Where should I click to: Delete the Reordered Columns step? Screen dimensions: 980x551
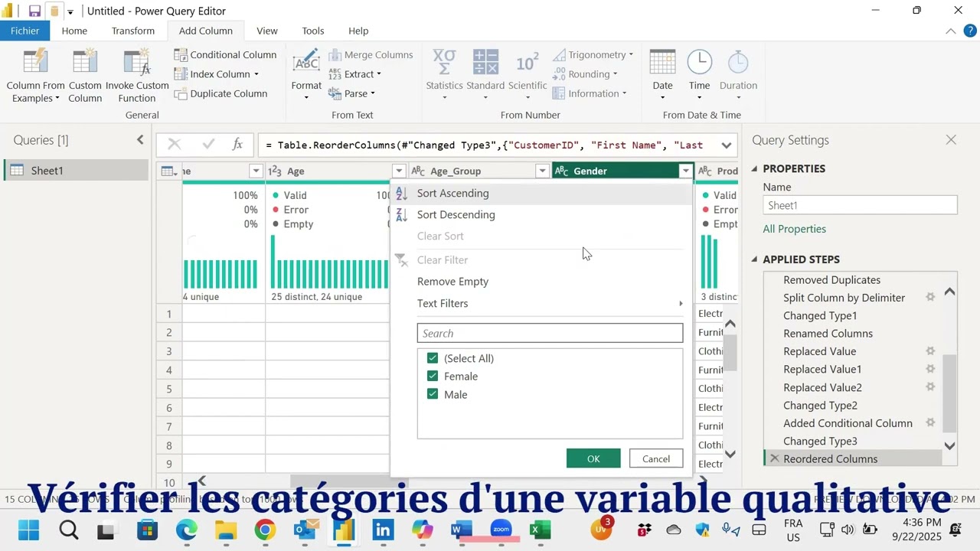(774, 458)
